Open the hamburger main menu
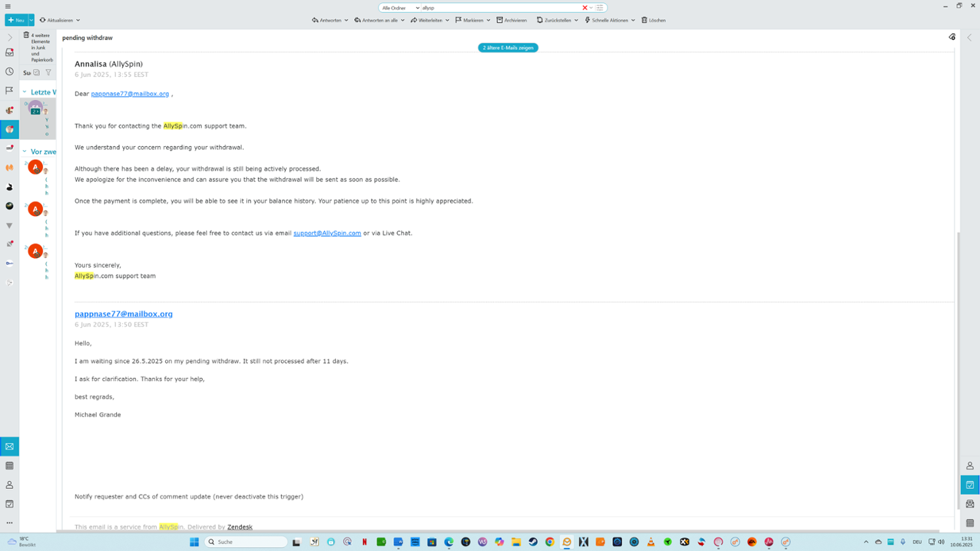 8,7
